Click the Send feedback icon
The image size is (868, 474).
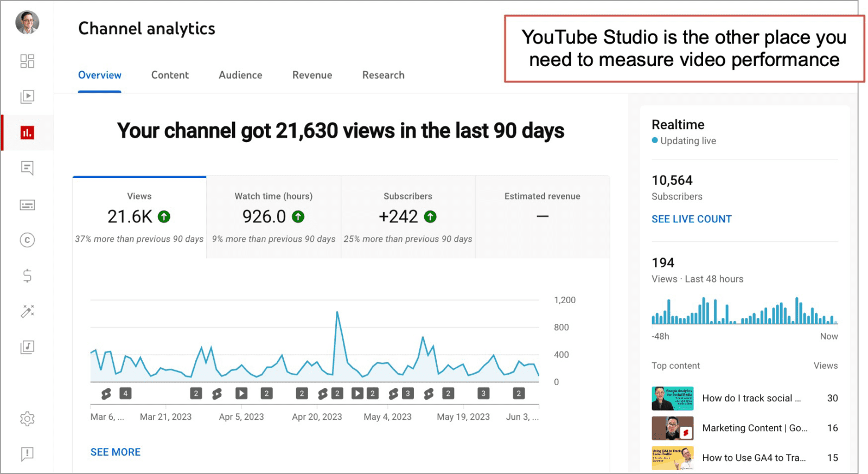[x=27, y=454]
